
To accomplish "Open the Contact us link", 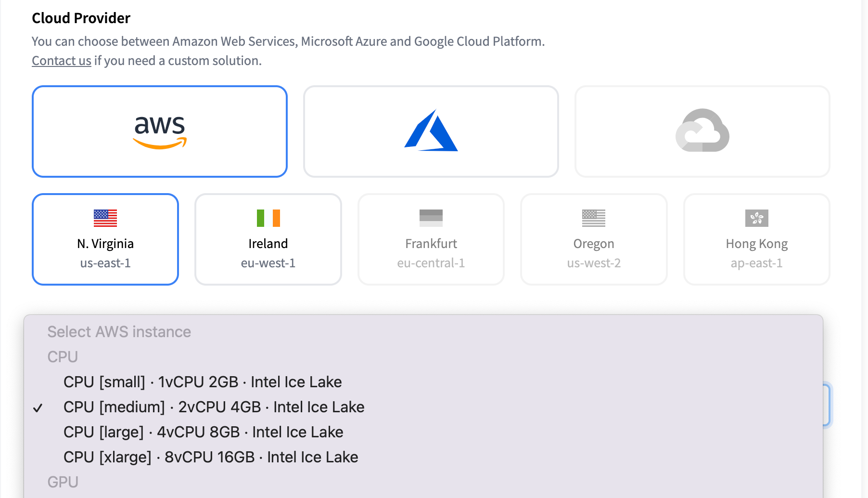I will [61, 61].
